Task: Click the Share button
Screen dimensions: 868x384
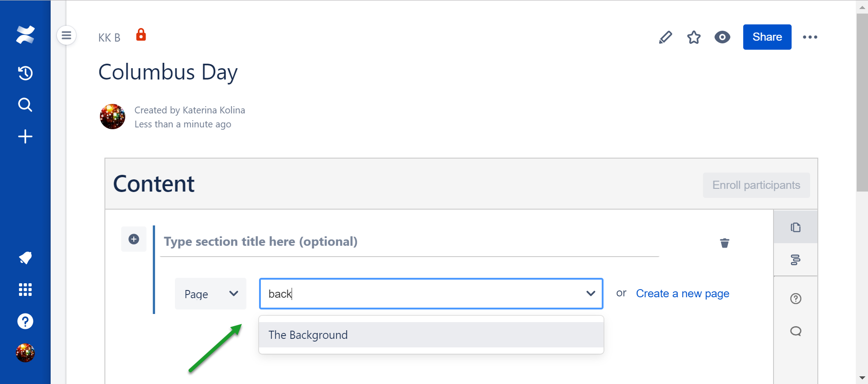Action: pyautogui.click(x=767, y=37)
